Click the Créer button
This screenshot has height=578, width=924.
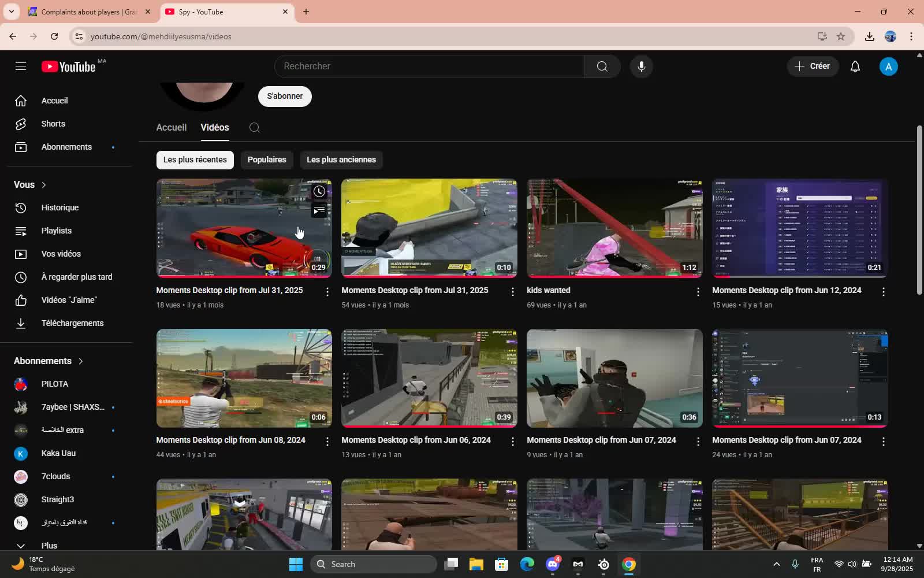coord(813,66)
